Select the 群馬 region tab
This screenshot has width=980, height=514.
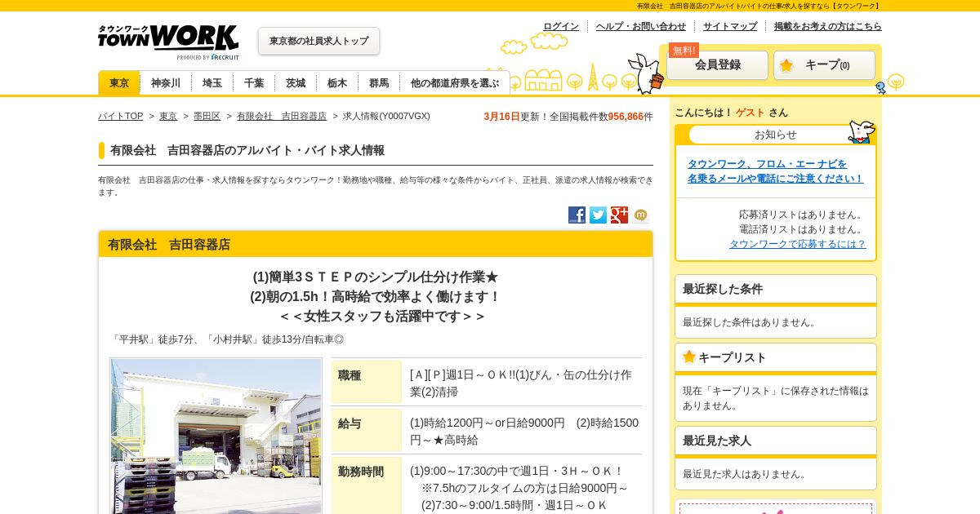pyautogui.click(x=379, y=83)
